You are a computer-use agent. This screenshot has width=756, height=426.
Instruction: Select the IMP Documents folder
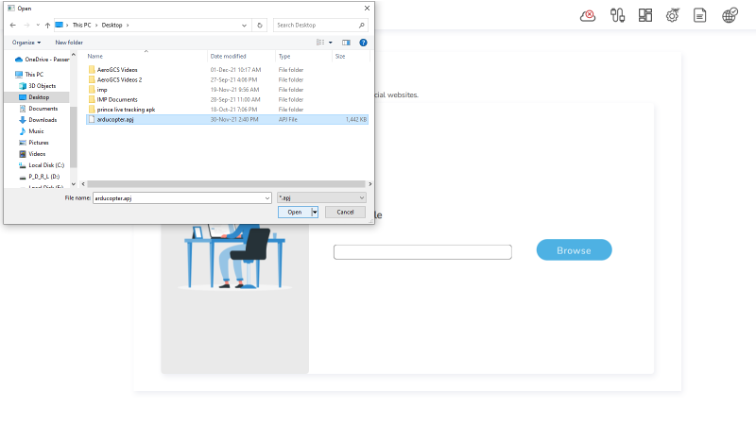pos(113,99)
